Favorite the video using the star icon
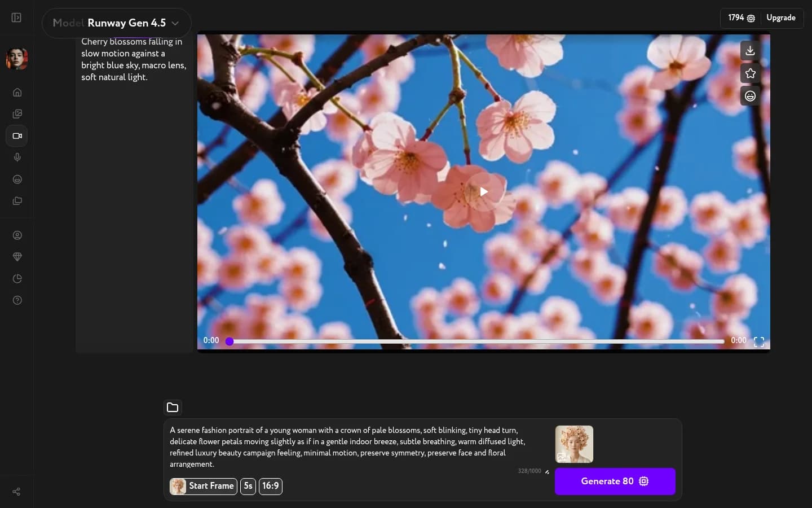The height and width of the screenshot is (508, 812). (x=750, y=73)
